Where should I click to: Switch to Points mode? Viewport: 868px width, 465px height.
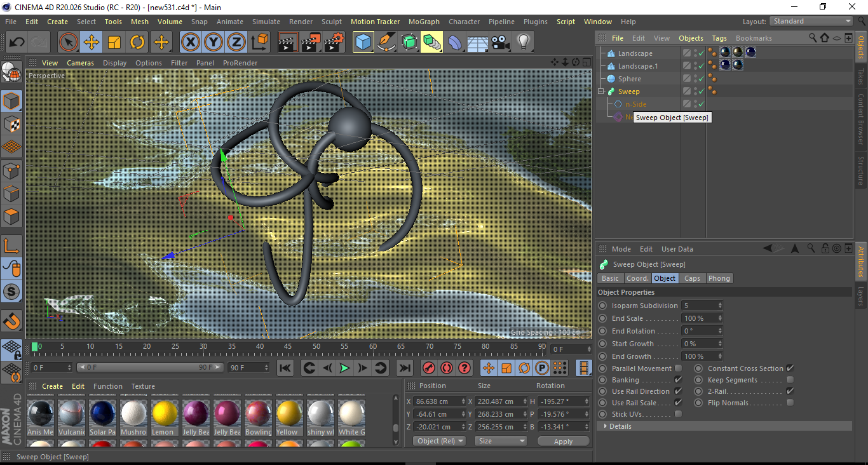(x=11, y=170)
